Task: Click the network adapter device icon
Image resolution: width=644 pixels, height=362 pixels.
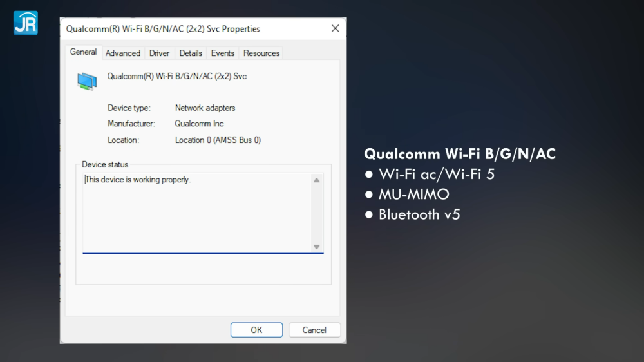Action: pos(87,81)
